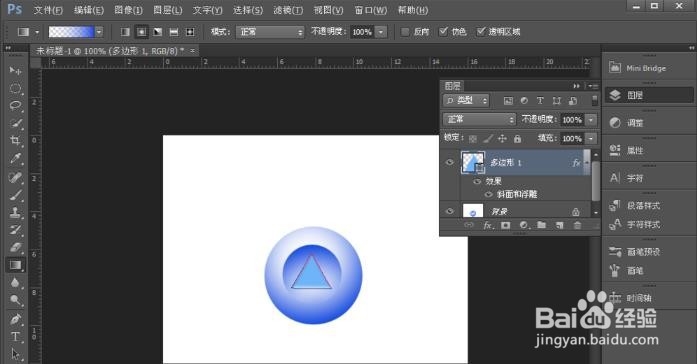Viewport: 697px width, 364px height.
Task: Click the create new layer icon
Action: (x=559, y=225)
